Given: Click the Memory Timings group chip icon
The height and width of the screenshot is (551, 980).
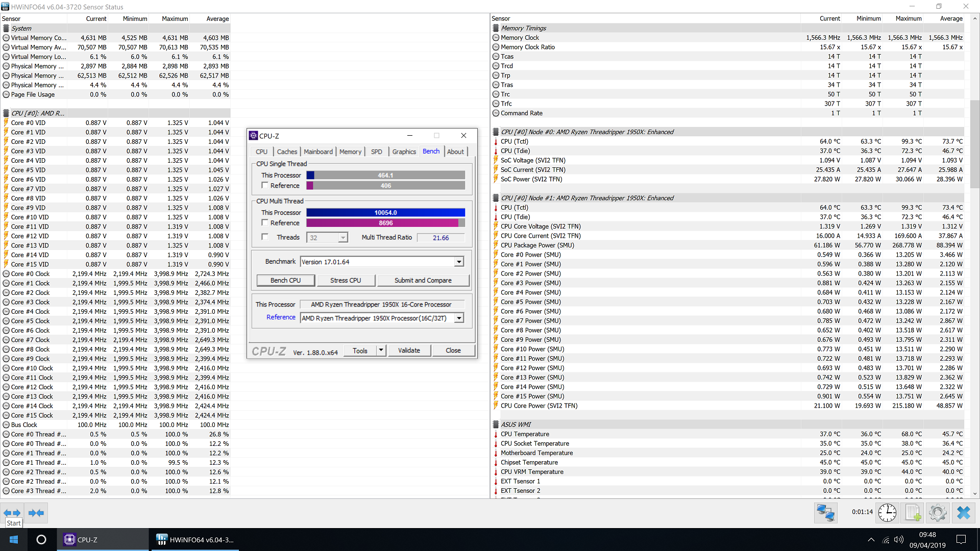Looking at the screenshot, I should [496, 28].
